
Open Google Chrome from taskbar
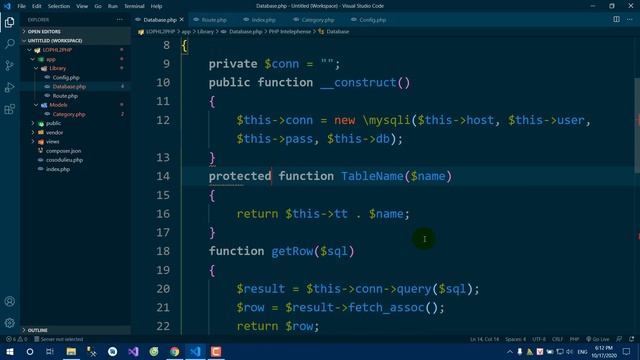coord(175,351)
